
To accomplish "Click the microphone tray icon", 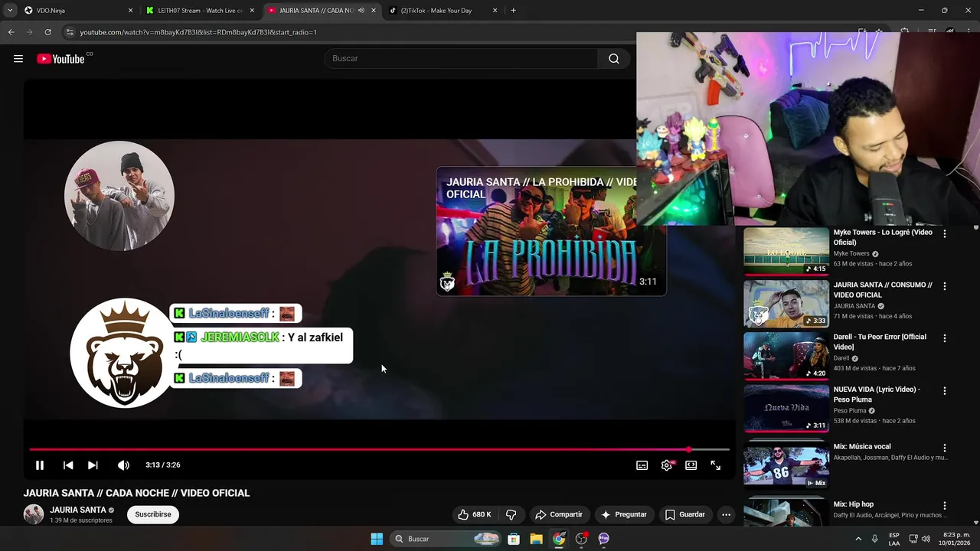I will [874, 539].
